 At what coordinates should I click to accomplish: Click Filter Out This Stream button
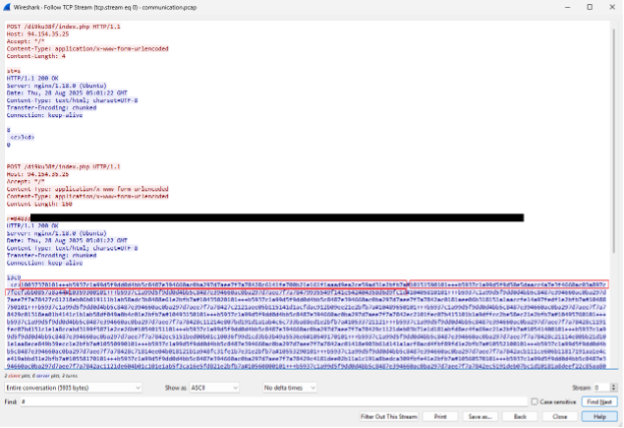click(389, 416)
